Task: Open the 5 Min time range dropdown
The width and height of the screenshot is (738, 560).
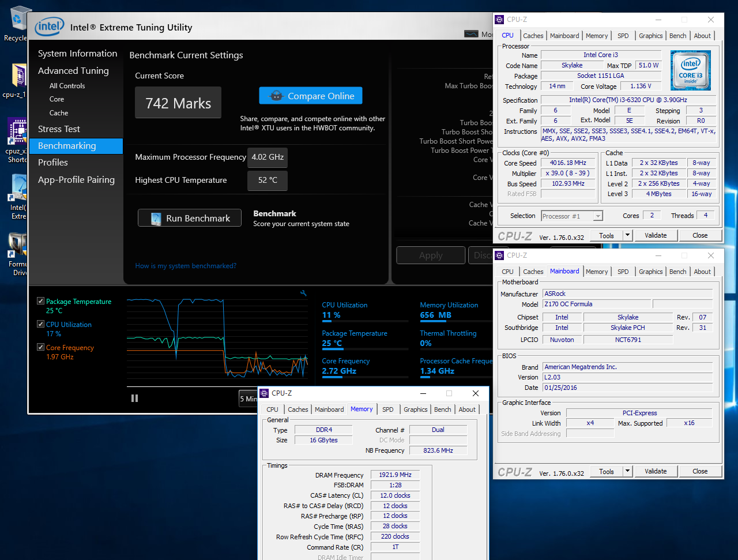Action: pyautogui.click(x=248, y=399)
